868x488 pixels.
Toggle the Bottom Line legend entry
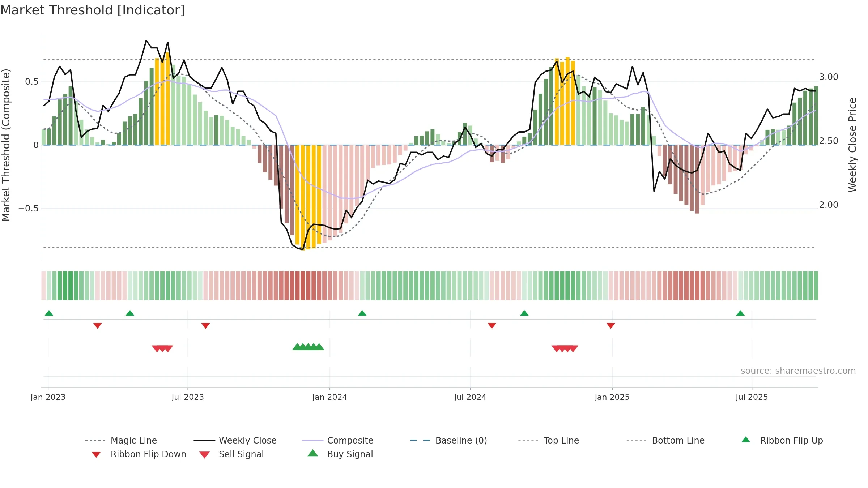[665, 440]
